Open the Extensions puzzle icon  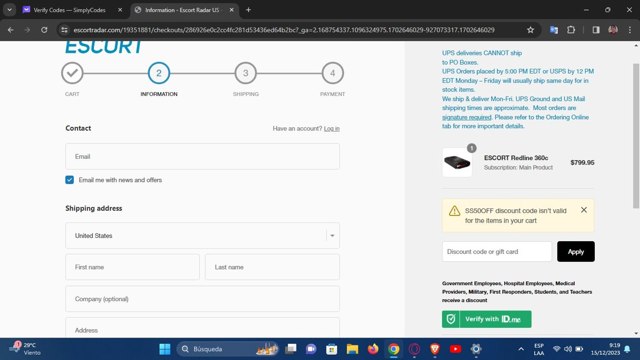point(571,30)
